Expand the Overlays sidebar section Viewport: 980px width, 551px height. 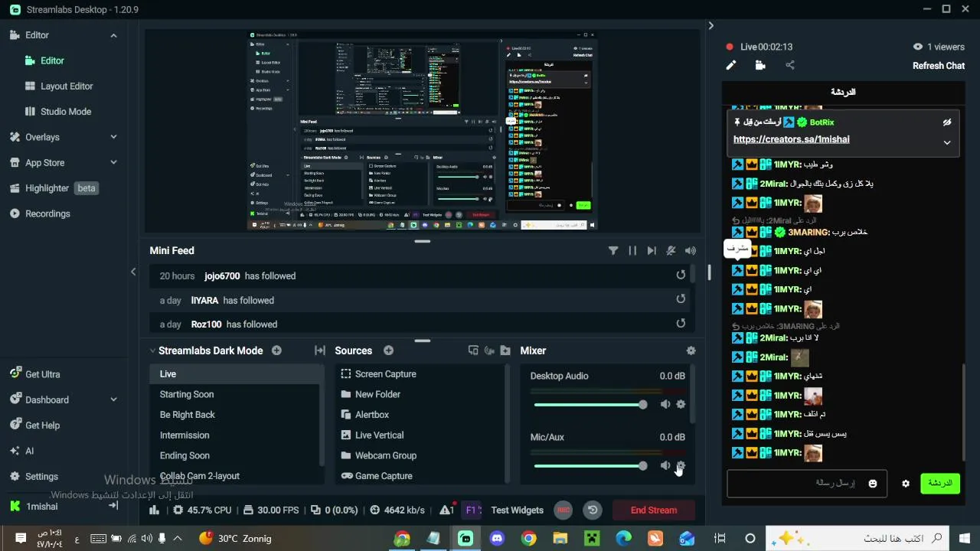113,137
